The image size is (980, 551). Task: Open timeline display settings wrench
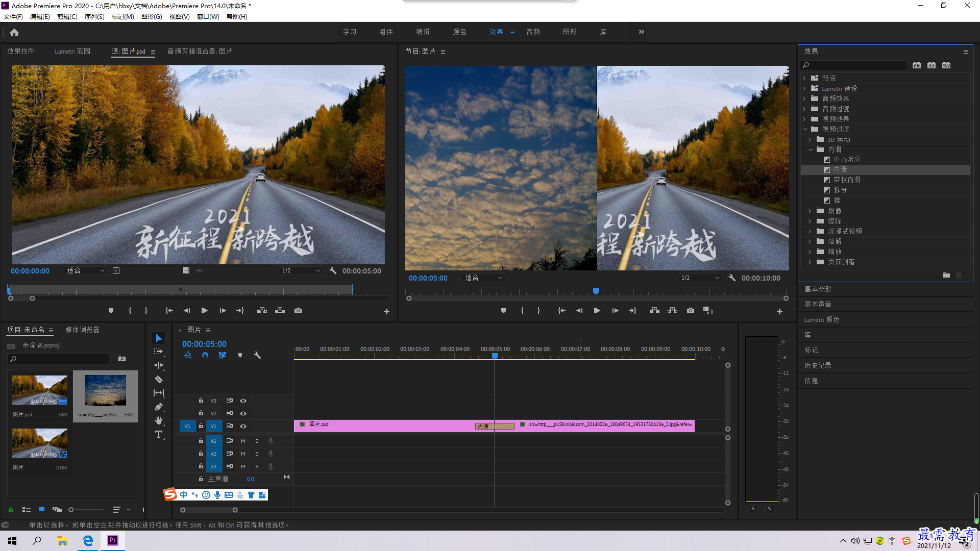coord(257,355)
